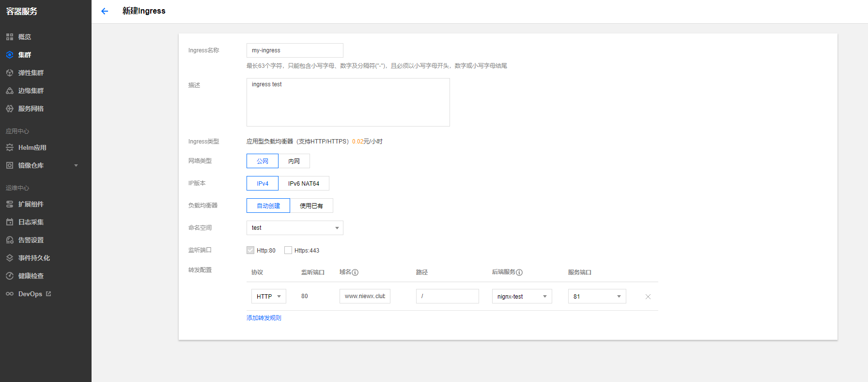This screenshot has width=868, height=382.
Task: Click the info icon next to 后端服务
Action: [x=519, y=272]
